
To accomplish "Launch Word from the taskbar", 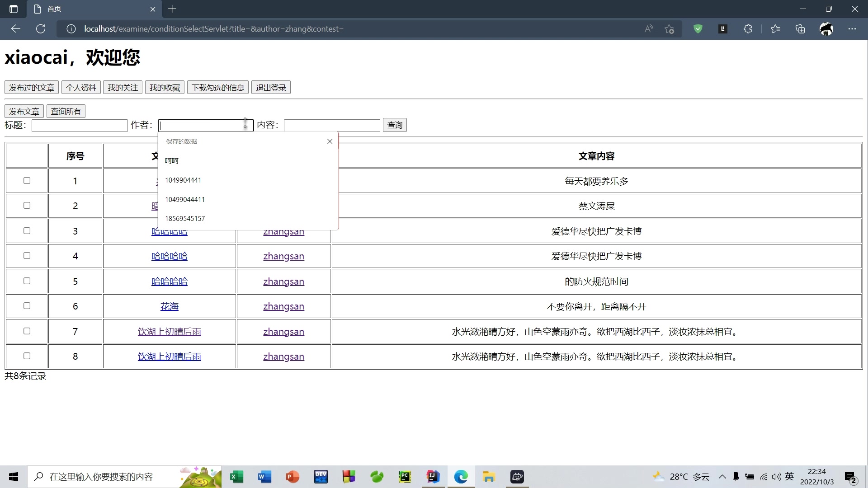I will 265,477.
